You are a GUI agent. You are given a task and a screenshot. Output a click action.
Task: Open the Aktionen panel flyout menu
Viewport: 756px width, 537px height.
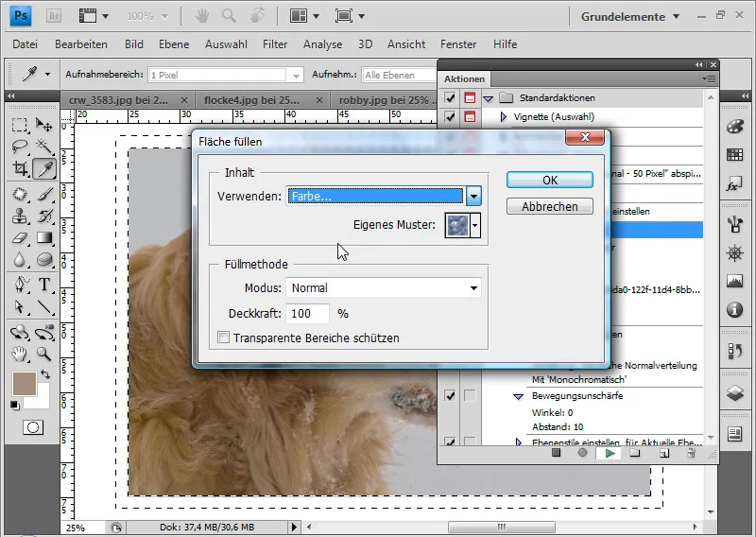[x=710, y=78]
